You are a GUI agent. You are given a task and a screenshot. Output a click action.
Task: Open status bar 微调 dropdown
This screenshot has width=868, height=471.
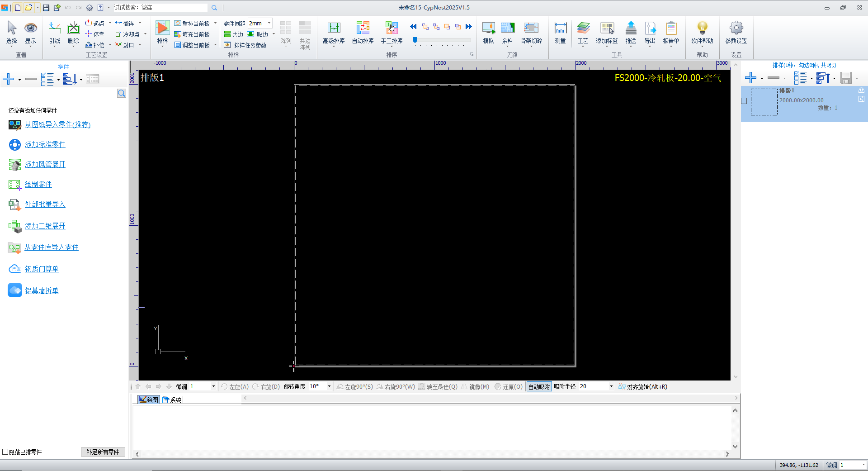click(x=863, y=465)
